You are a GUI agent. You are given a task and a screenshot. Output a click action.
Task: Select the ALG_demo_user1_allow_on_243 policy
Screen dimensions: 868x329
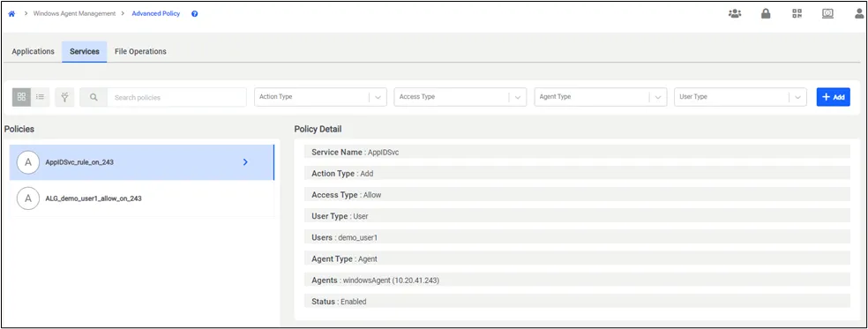[142, 198]
